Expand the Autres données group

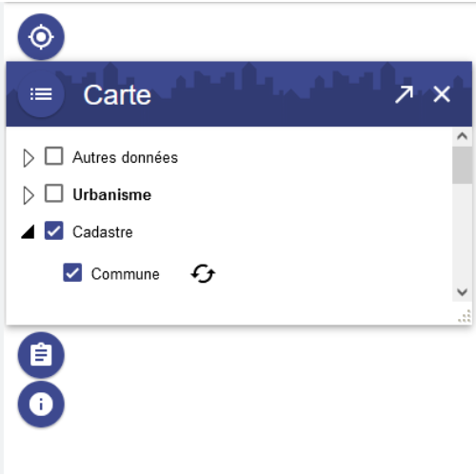29,158
